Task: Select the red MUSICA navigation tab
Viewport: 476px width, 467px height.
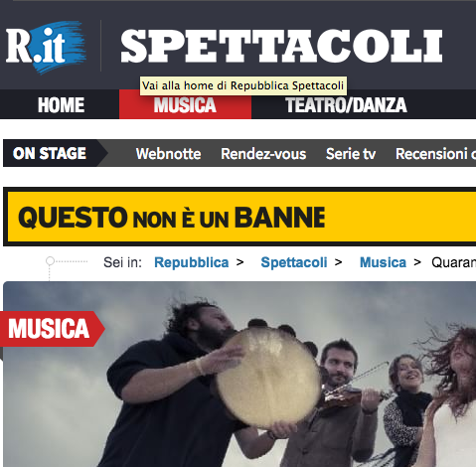Action: pyautogui.click(x=185, y=104)
